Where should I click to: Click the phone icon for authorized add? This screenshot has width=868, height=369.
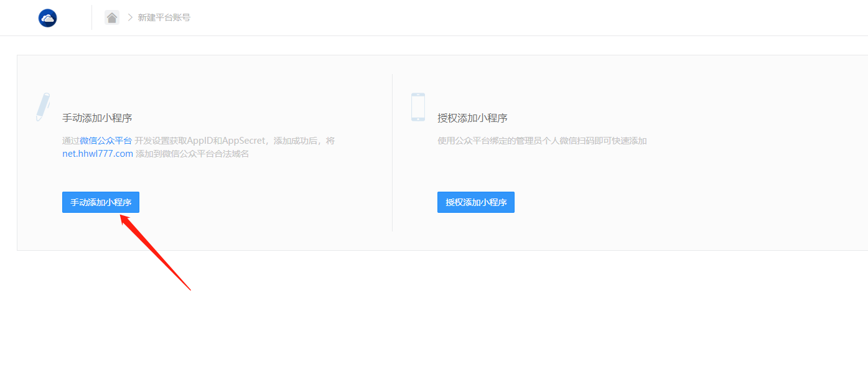(418, 107)
